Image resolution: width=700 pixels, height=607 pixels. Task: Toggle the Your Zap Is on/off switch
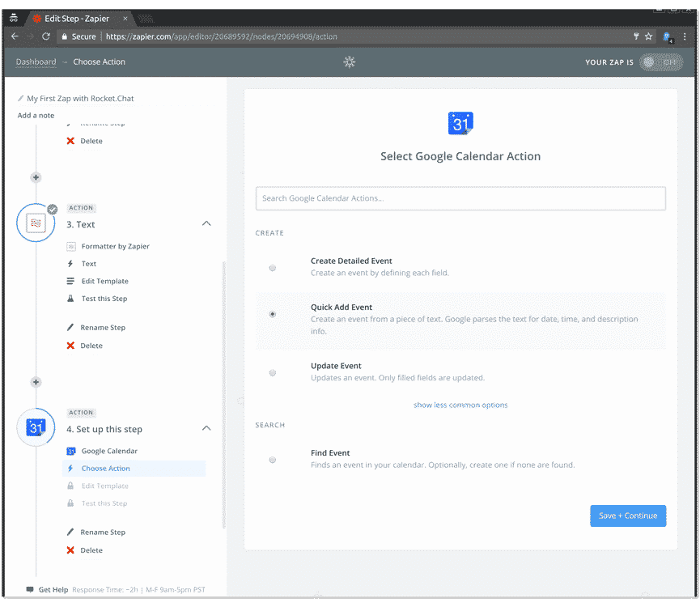(x=661, y=62)
